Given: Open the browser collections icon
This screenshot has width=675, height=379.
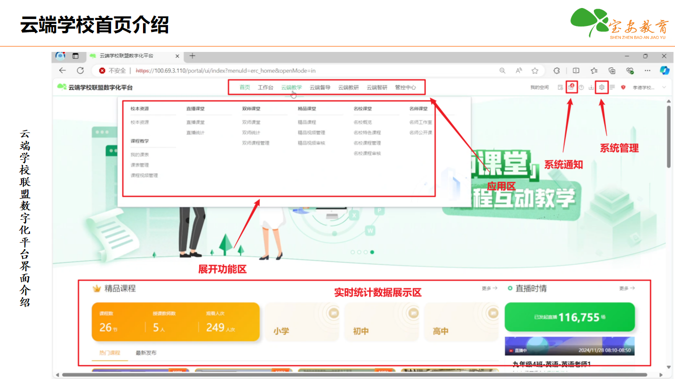Looking at the screenshot, I should click(612, 71).
